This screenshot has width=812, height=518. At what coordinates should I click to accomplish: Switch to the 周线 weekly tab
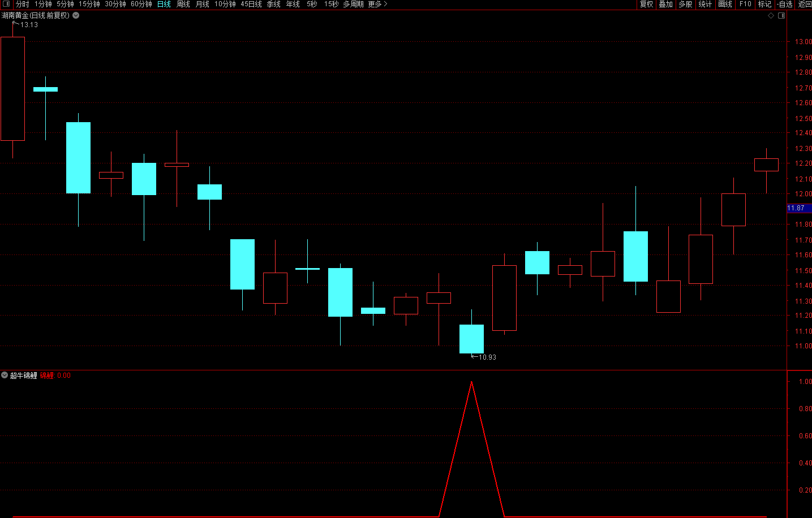click(183, 4)
